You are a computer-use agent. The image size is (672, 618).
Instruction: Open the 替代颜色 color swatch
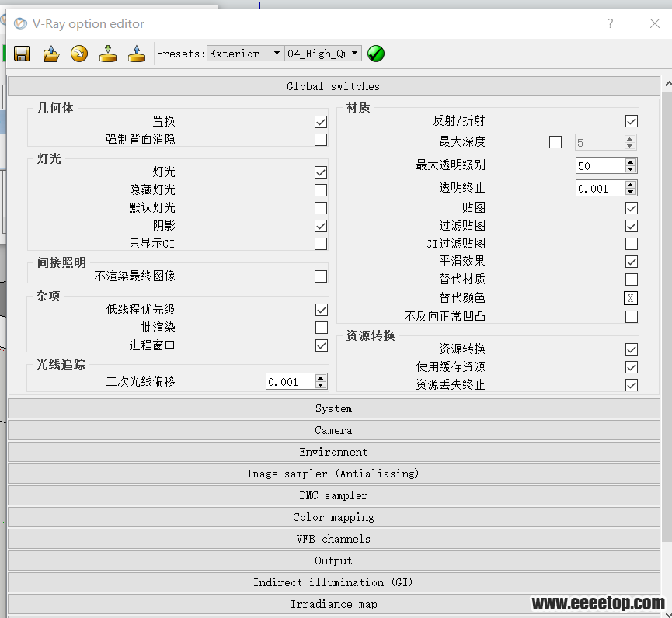tap(631, 298)
